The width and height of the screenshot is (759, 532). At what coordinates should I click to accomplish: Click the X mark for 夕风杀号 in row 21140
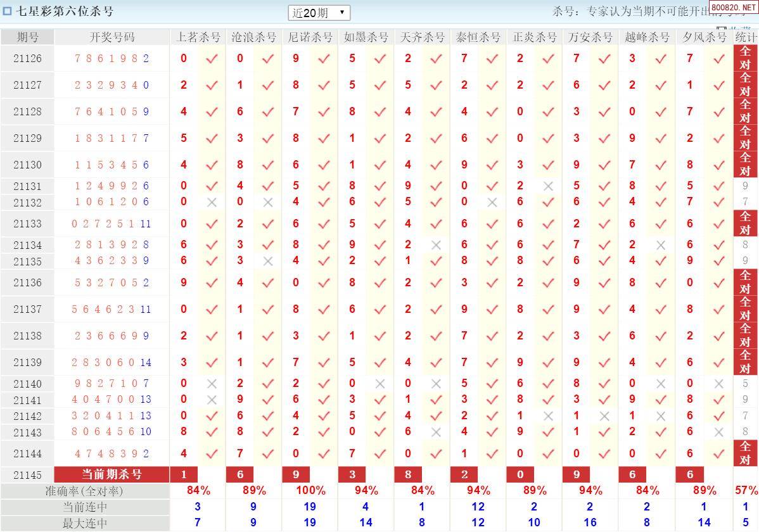[x=719, y=384]
